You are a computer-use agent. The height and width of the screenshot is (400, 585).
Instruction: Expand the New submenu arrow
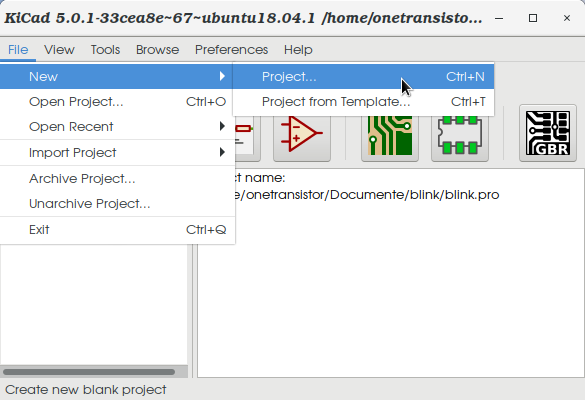click(x=222, y=76)
